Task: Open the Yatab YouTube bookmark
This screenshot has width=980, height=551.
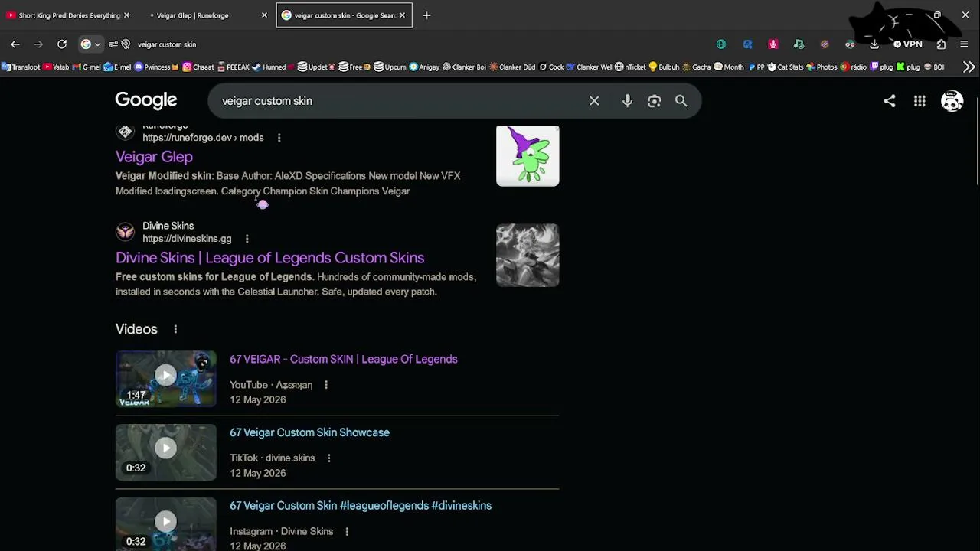Action: point(57,67)
